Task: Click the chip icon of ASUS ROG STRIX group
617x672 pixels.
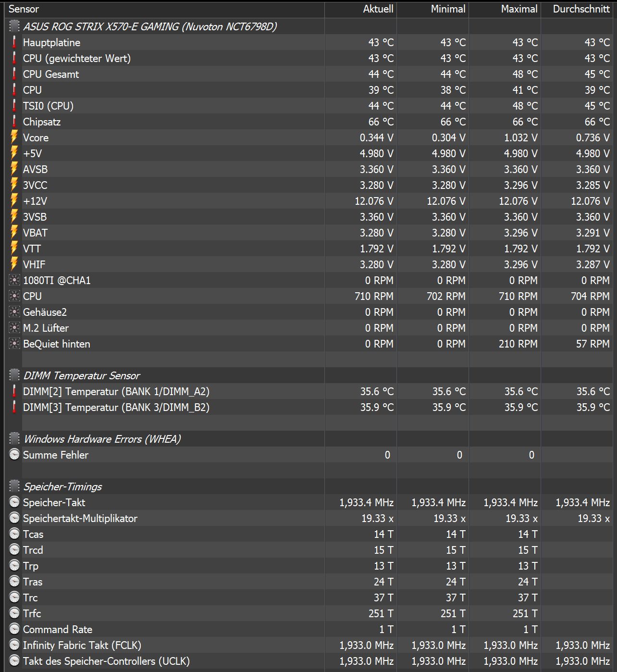Action: pos(14,26)
